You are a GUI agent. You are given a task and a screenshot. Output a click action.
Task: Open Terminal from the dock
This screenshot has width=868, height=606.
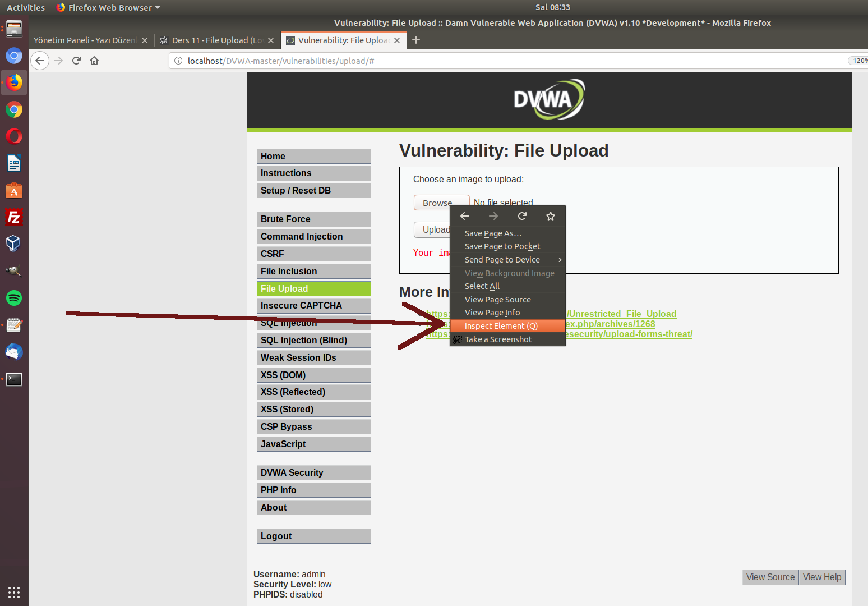[14, 379]
